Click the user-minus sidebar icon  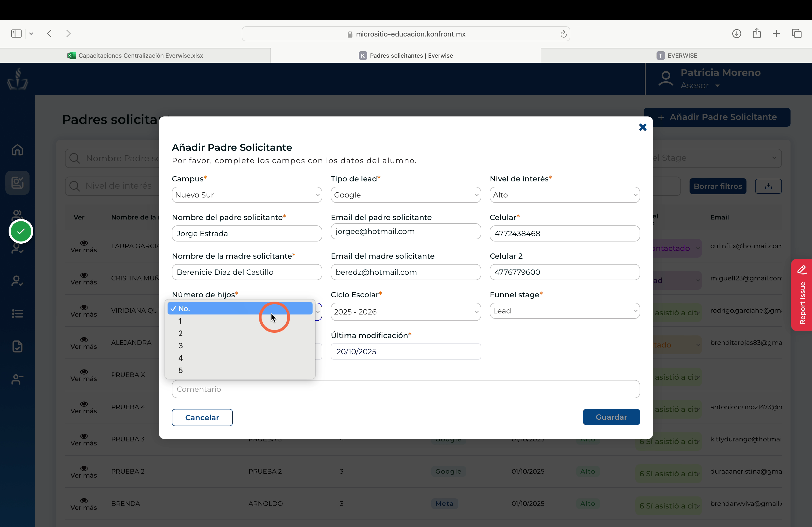pos(17,379)
